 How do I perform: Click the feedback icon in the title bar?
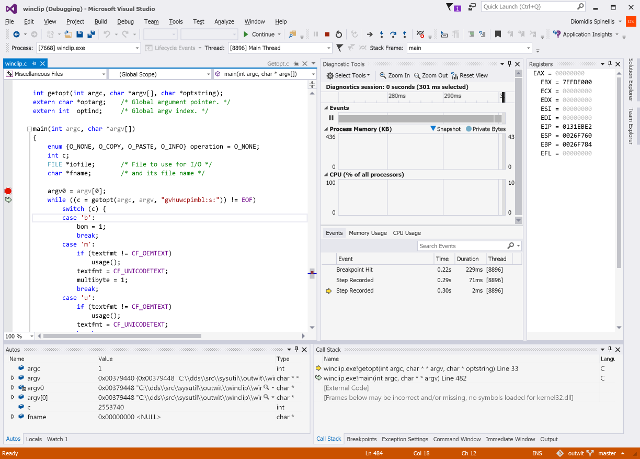(472, 7)
